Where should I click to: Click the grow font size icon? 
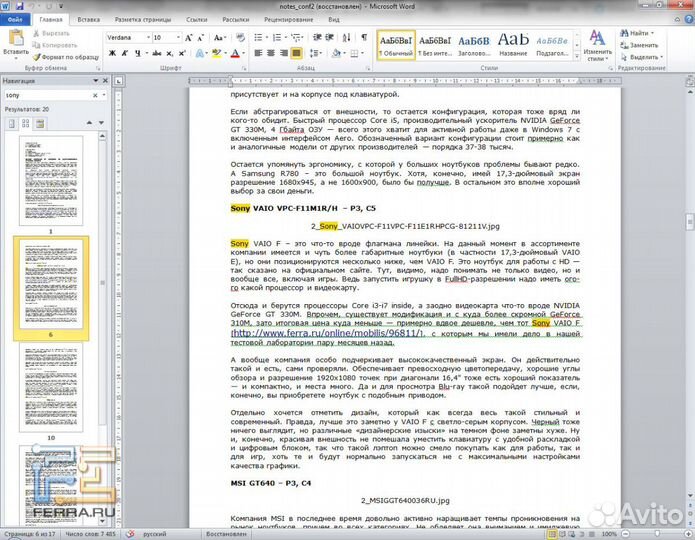coord(188,38)
